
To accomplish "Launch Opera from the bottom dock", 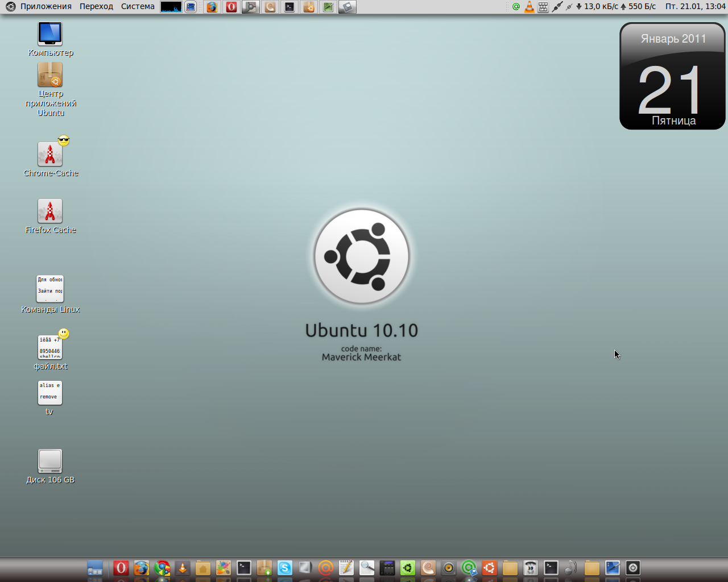I will click(x=121, y=568).
